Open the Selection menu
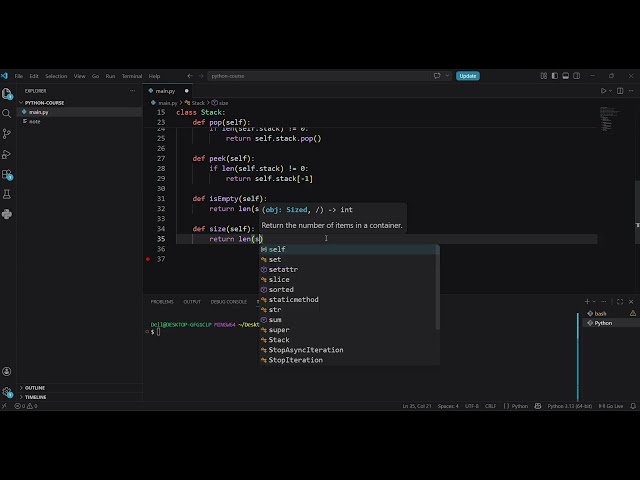640x480 pixels. tap(56, 76)
